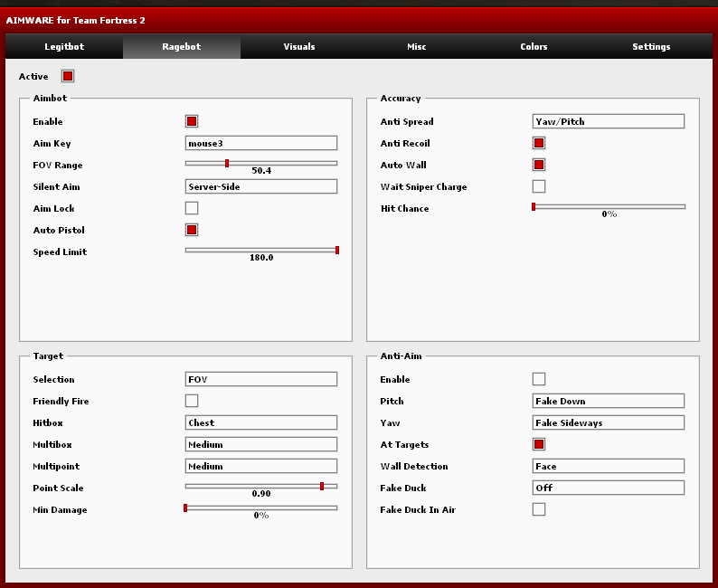Click the Auto Pistol label
This screenshot has width=718, height=588.
point(59,231)
